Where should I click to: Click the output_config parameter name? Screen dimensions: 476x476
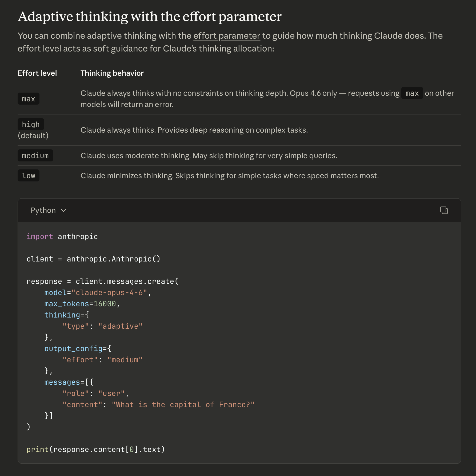(x=74, y=349)
